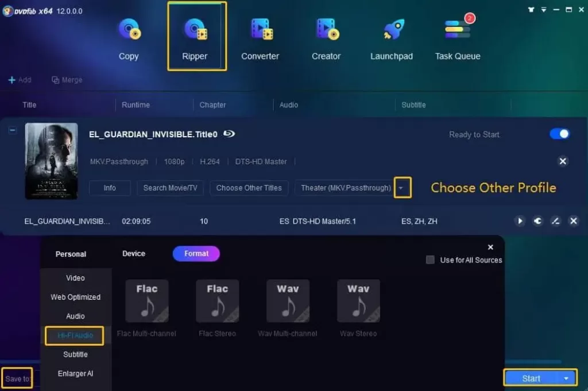Click the movie poster thumbnail

click(51, 161)
